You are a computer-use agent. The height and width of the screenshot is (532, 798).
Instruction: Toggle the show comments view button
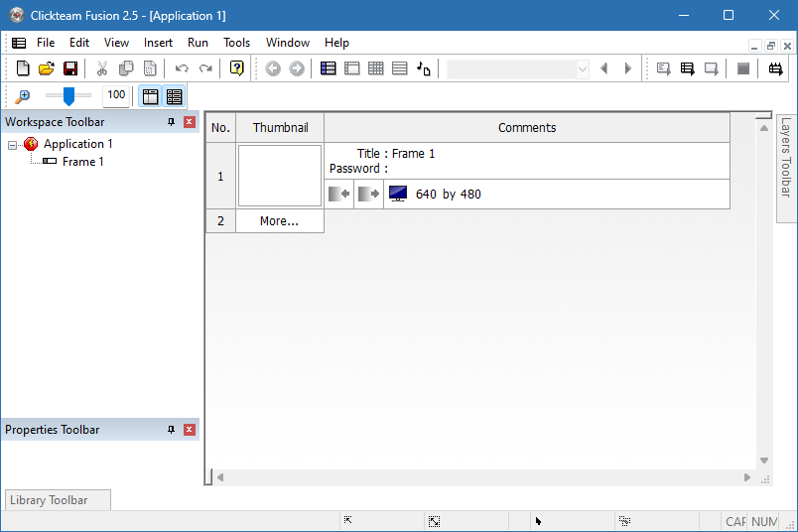(174, 96)
